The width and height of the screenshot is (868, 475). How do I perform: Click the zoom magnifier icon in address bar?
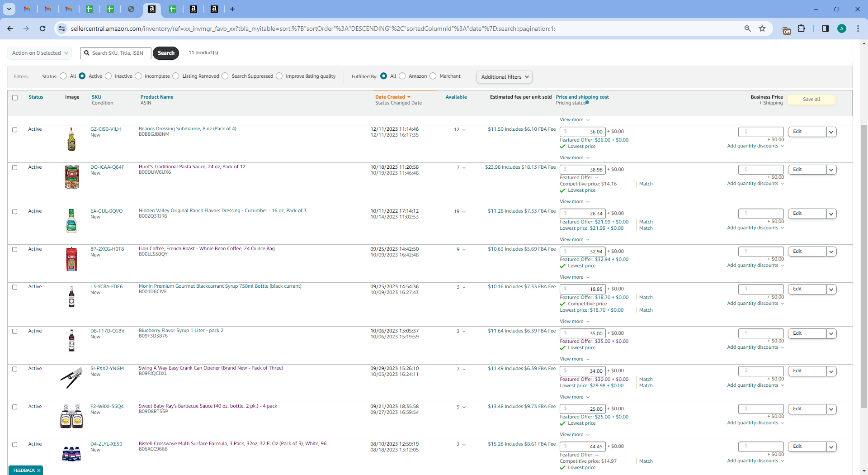(x=748, y=28)
